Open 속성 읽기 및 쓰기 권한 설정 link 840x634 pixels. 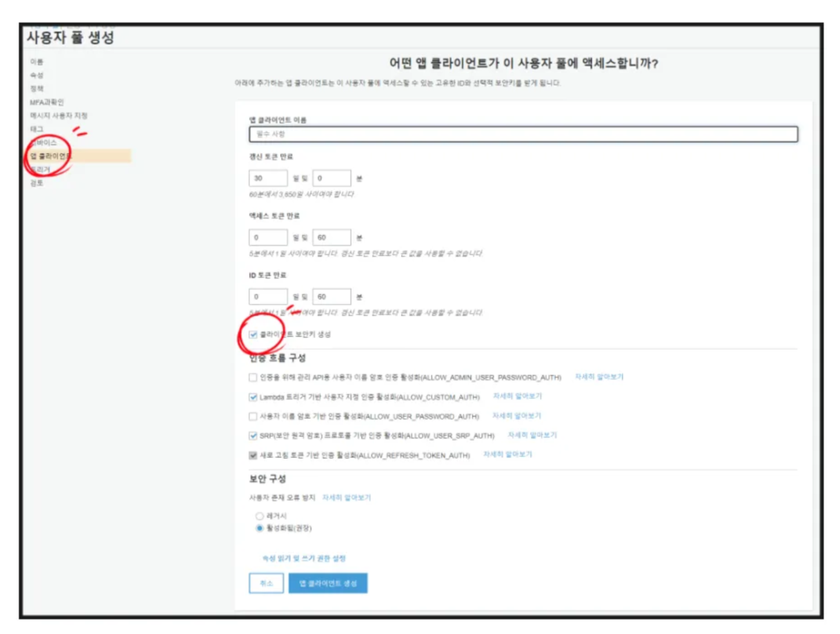(x=303, y=558)
